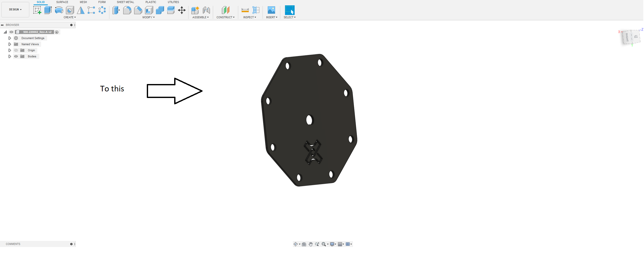Select the Create Sketch tool

(37, 10)
